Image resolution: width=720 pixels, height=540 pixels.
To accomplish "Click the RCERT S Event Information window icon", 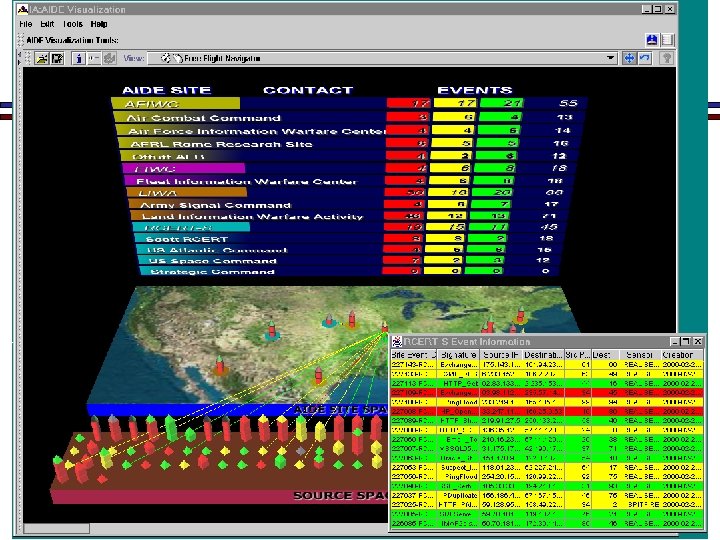I will (x=397, y=342).
